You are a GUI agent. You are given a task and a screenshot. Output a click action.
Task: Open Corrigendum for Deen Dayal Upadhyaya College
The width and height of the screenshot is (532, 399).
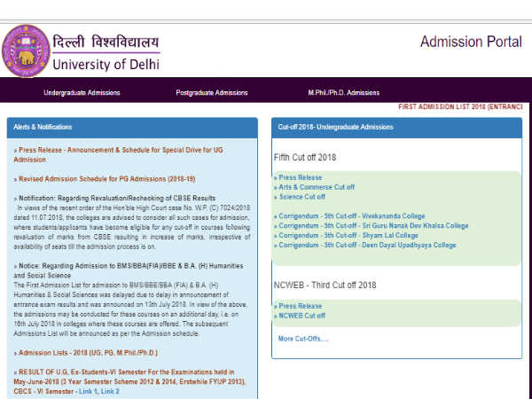(368, 245)
